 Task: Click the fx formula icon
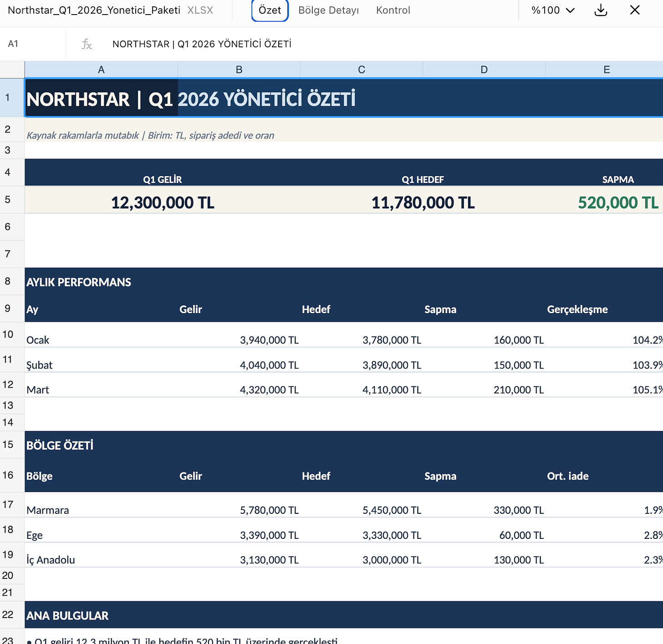87,44
